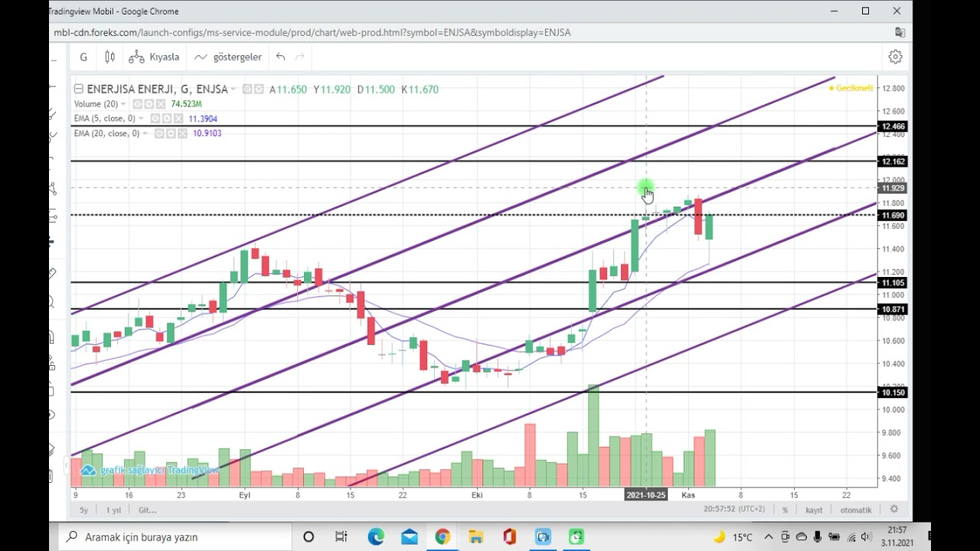980x551 pixels.
Task: Expand the ENERJISA ENERJI symbol dropdown arrow
Action: (233, 90)
